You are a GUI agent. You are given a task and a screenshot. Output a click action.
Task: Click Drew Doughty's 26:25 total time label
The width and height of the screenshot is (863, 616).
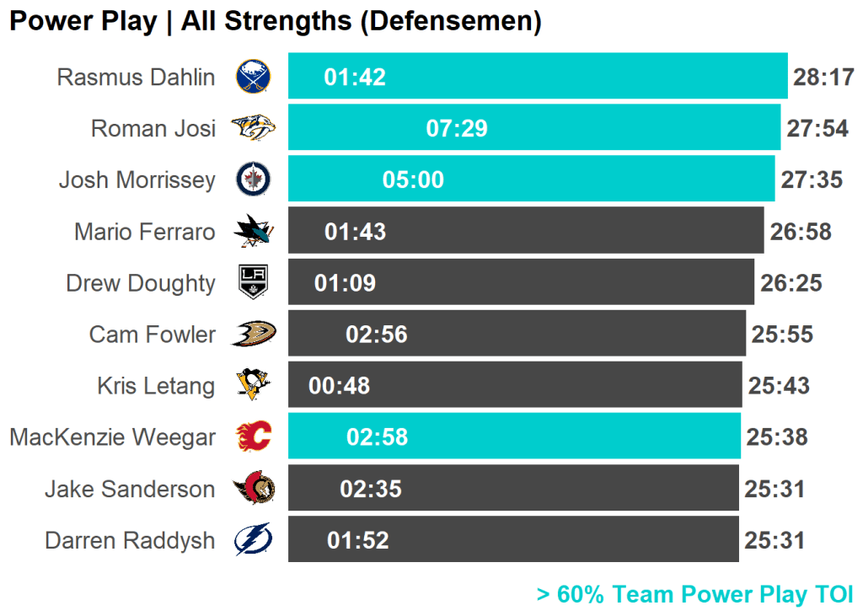click(x=791, y=283)
